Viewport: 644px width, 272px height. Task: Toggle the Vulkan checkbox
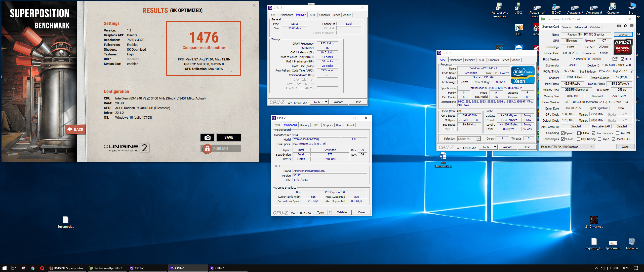pos(563,139)
